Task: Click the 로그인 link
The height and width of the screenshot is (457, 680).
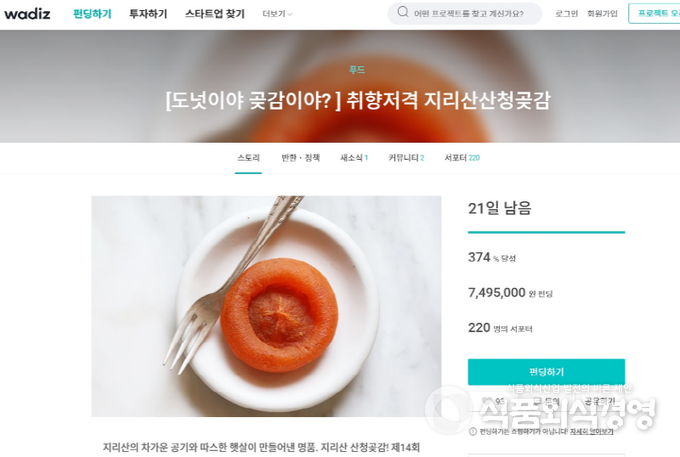Action: click(566, 14)
